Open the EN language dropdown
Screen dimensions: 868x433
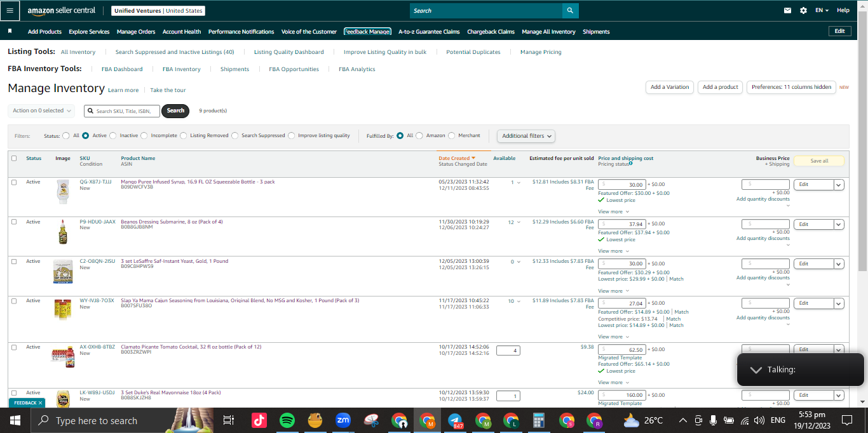tap(822, 10)
